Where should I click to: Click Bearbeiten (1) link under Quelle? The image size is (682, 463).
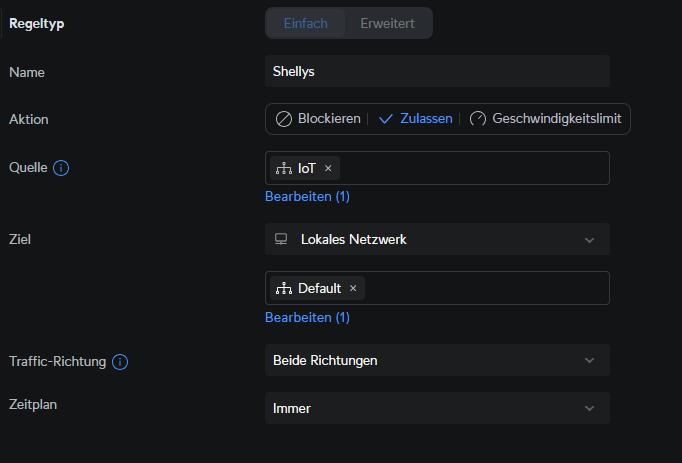point(307,197)
